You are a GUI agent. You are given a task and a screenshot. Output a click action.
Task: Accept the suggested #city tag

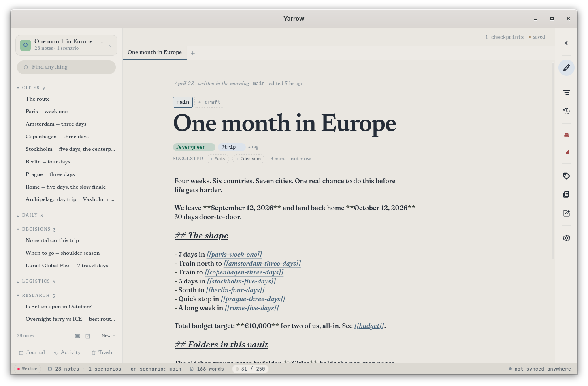218,159
